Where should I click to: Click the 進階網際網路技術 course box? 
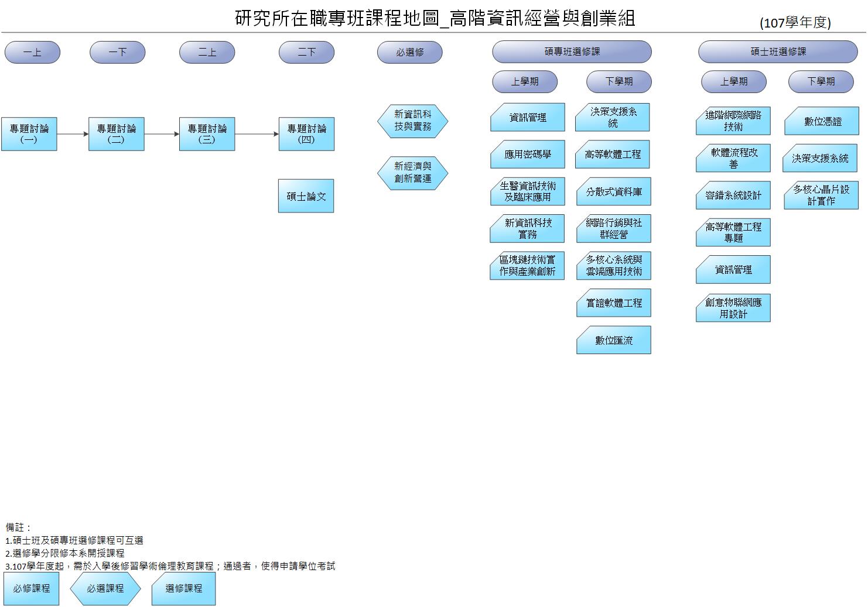pos(733,121)
